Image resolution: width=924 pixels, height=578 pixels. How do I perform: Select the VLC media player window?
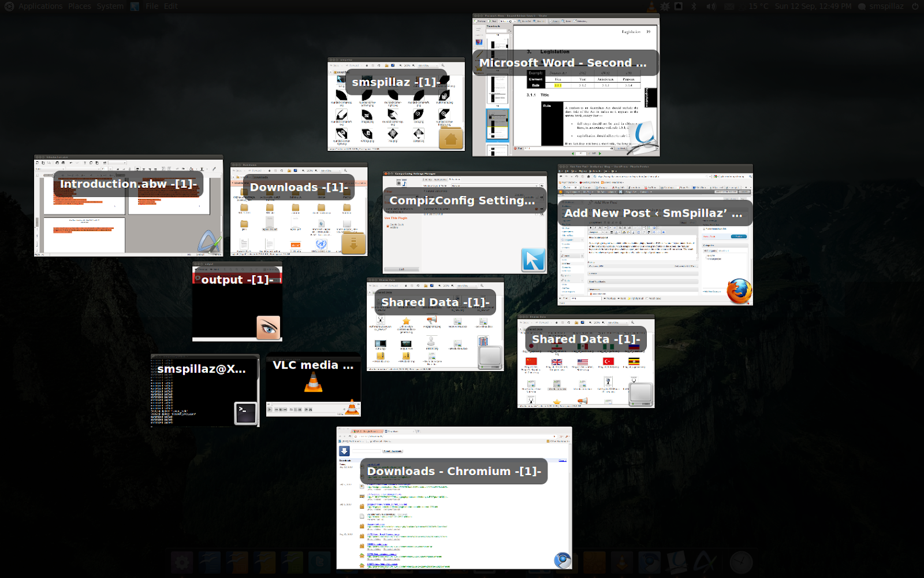[314, 385]
